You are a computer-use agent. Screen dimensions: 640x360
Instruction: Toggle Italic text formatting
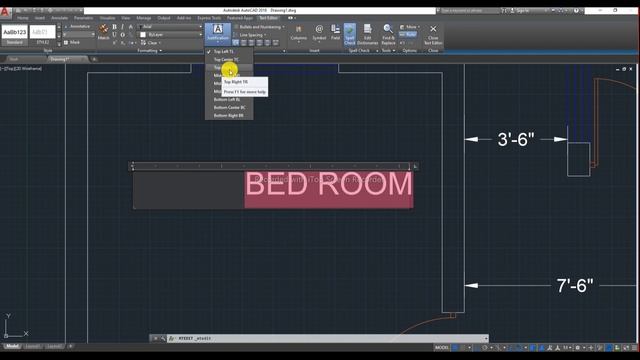click(x=122, y=27)
